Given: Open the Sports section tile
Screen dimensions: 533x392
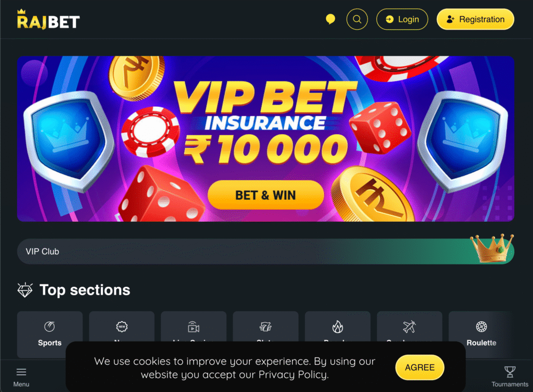Looking at the screenshot, I should click(49, 334).
